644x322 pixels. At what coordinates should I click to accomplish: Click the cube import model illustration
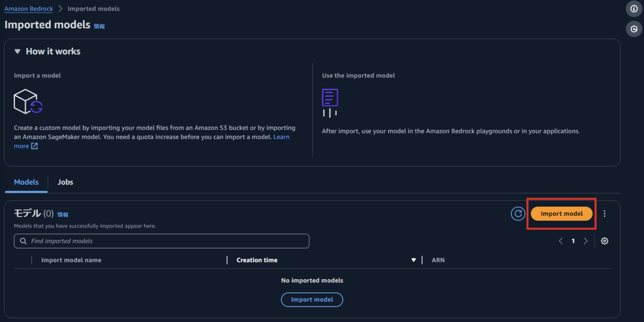point(28,101)
